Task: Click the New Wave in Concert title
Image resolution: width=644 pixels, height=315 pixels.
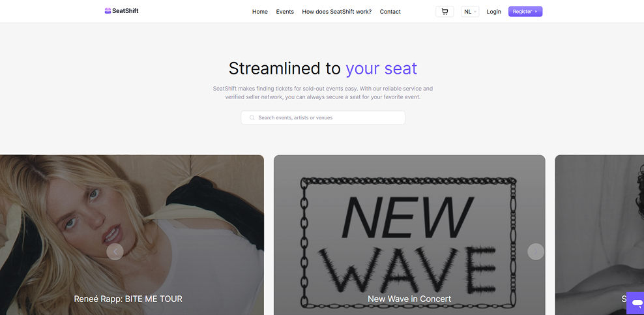Action: [x=409, y=299]
